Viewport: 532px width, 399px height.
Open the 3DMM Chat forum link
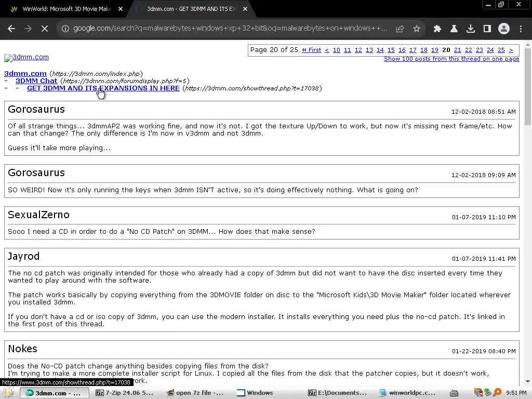[36, 81]
